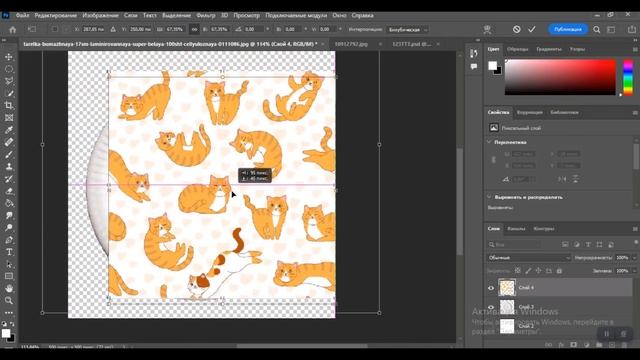Image resolution: width=640 pixels, height=360 pixels.
Task: Select the Rectangle shape tool
Action: click(9, 276)
